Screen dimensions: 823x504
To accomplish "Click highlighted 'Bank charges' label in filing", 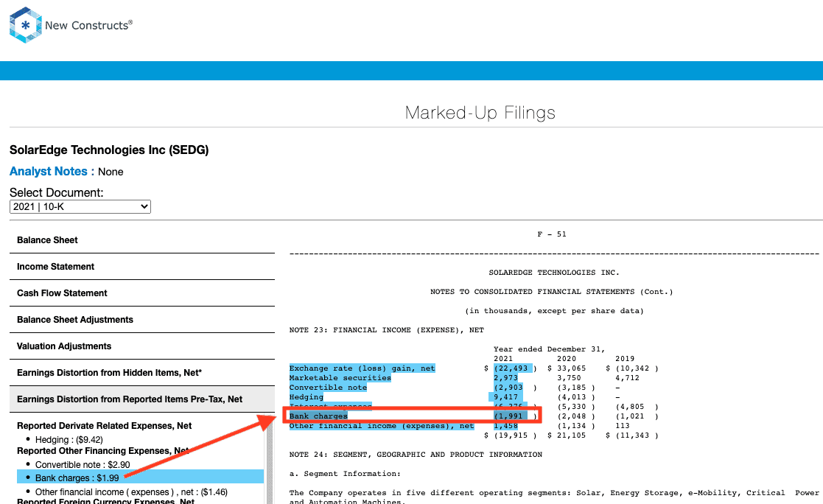I will 318,416.
